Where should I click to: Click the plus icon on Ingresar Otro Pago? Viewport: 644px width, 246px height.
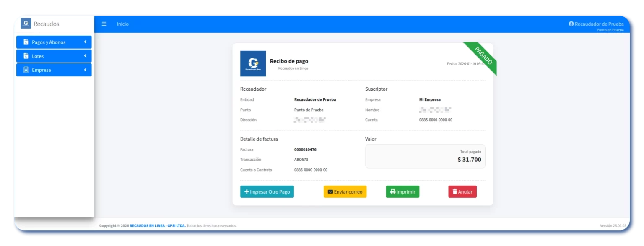[247, 192]
